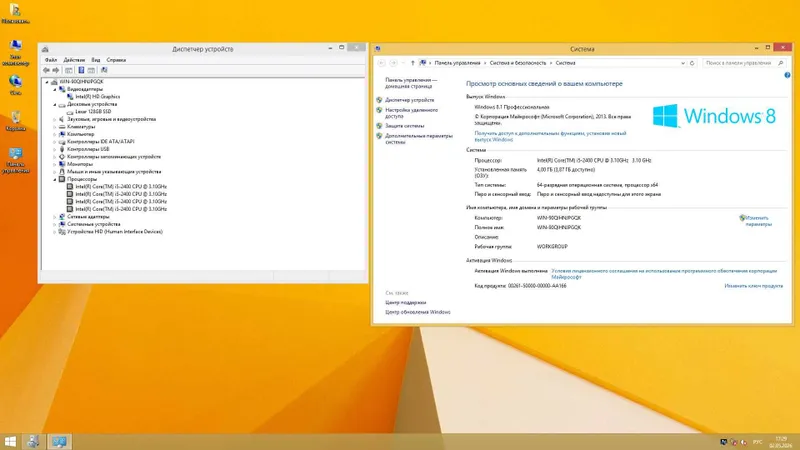The width and height of the screenshot is (800, 450).
Task: Click Back arrow in Device Manager toolbar
Action: [x=46, y=70]
